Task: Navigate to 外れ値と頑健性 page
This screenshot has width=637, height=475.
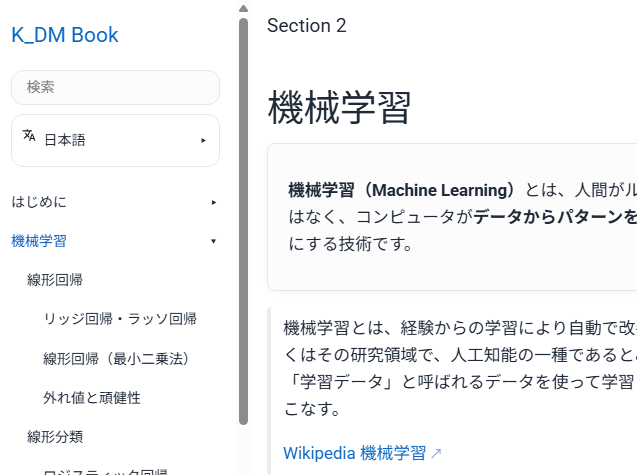Action: 92,397
